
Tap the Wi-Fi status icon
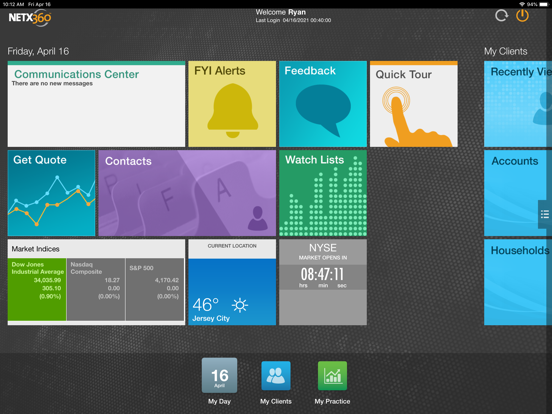(x=522, y=4)
